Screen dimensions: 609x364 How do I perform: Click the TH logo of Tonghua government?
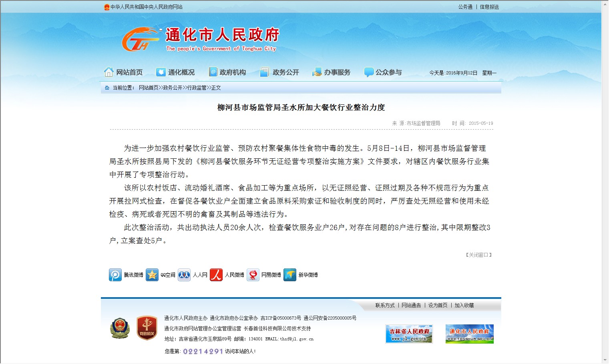click(140, 40)
